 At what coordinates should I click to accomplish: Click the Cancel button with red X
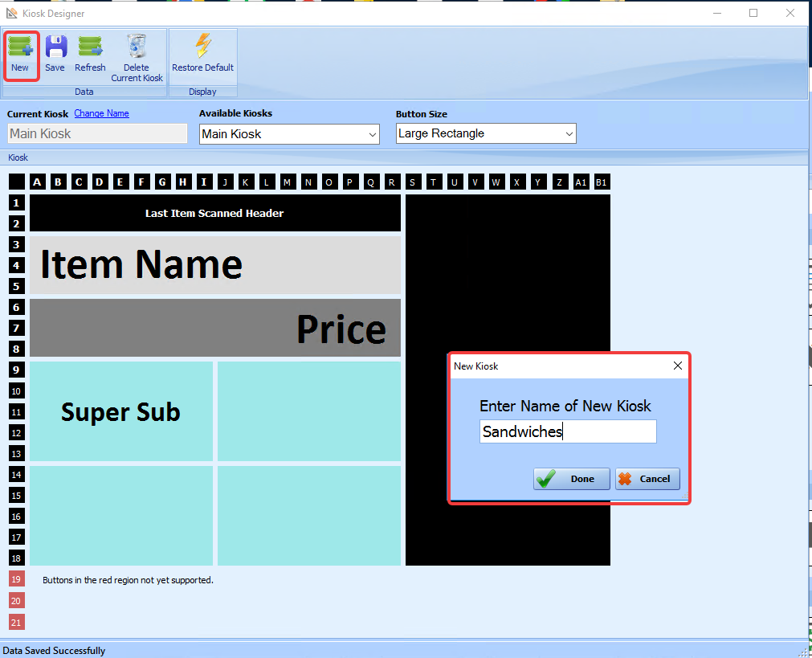click(x=647, y=479)
